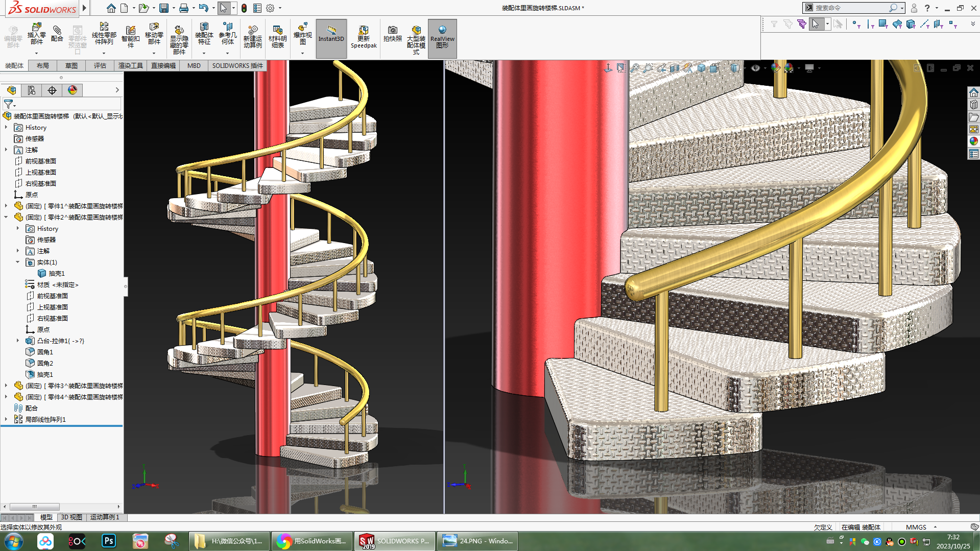Click the Move Component (移动零部件) tool
This screenshot has width=980, height=551.
coord(154,34)
